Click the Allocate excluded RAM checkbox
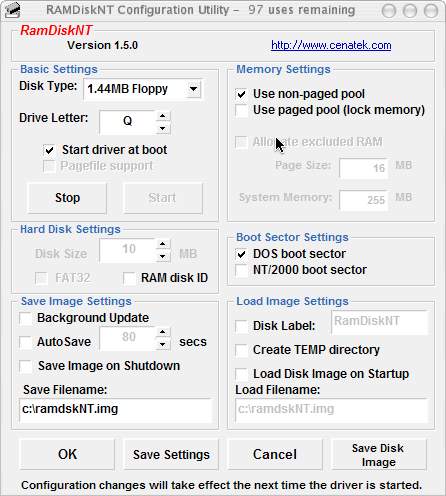The width and height of the screenshot is (446, 496). click(x=241, y=142)
